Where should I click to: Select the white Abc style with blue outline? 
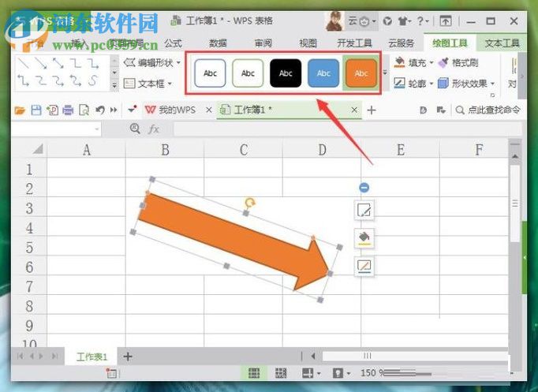click(x=210, y=73)
